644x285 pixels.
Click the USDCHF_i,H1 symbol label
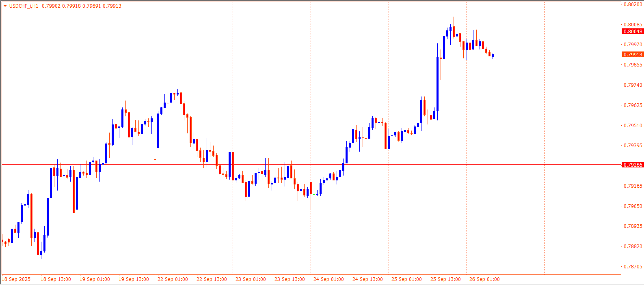click(x=24, y=6)
